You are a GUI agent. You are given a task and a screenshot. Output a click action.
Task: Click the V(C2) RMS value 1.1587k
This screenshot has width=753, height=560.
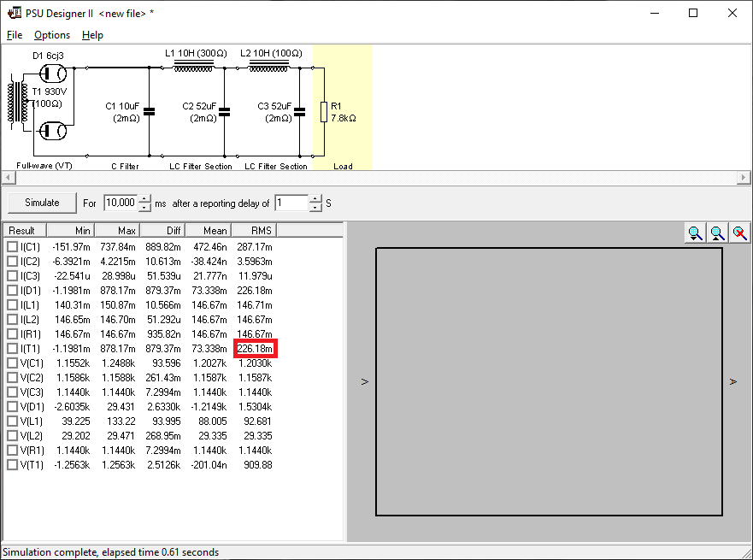pos(255,378)
